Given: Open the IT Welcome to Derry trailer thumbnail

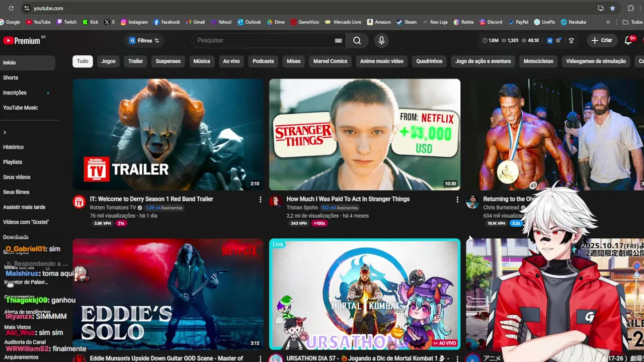Looking at the screenshot, I should click(168, 134).
